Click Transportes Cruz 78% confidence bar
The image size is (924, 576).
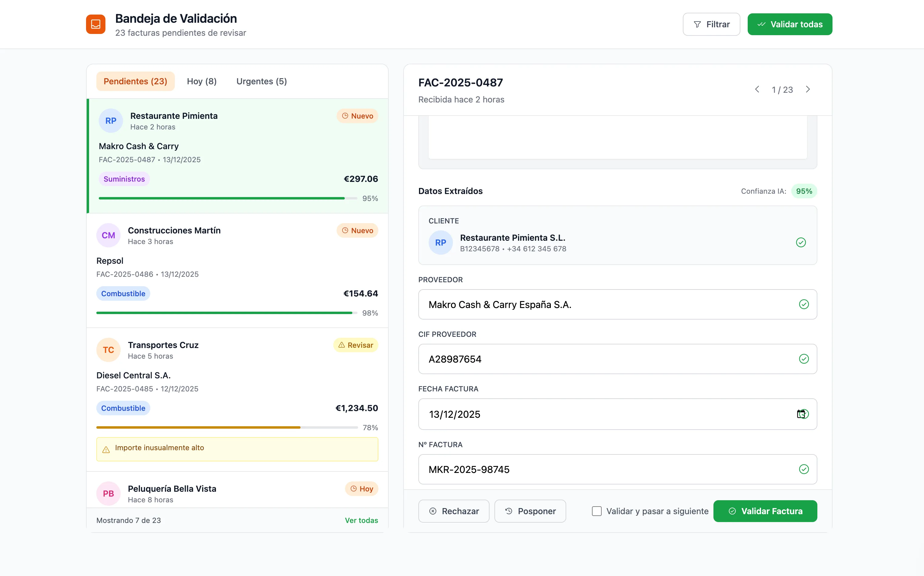pos(227,427)
